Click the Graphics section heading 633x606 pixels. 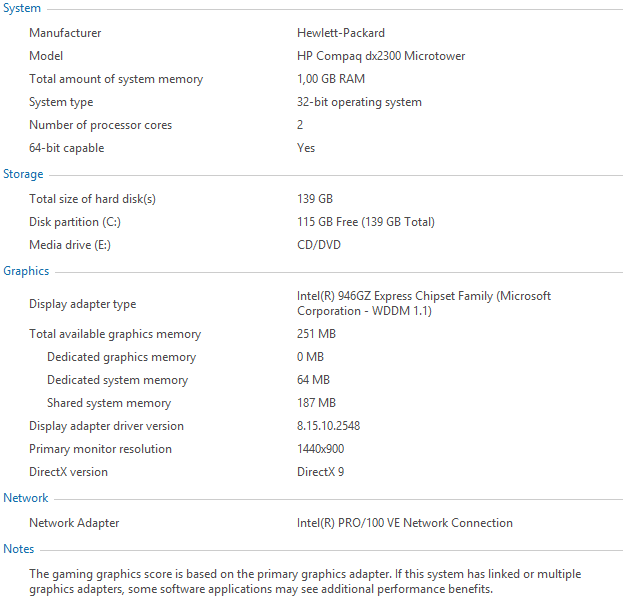(x=26, y=271)
